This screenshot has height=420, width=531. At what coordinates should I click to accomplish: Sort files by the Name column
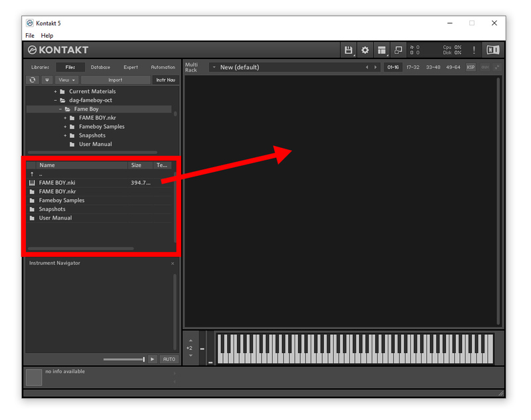82,165
